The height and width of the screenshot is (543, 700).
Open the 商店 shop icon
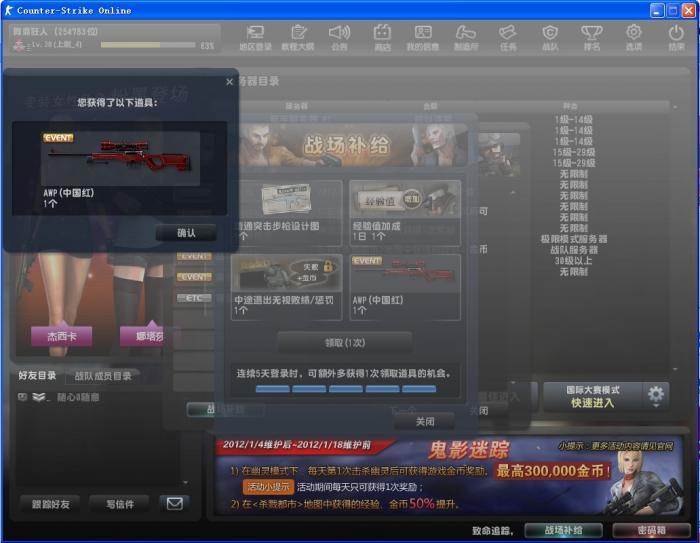382,37
